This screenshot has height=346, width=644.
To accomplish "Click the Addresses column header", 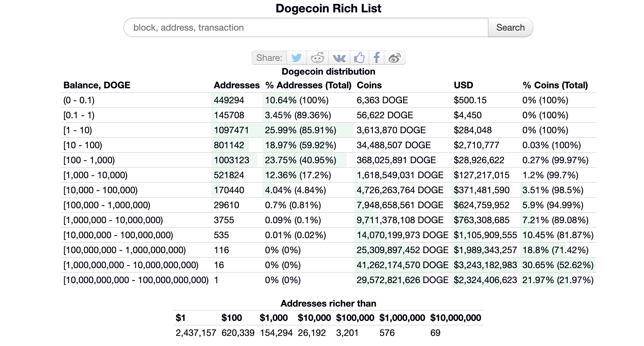I will tap(236, 85).
